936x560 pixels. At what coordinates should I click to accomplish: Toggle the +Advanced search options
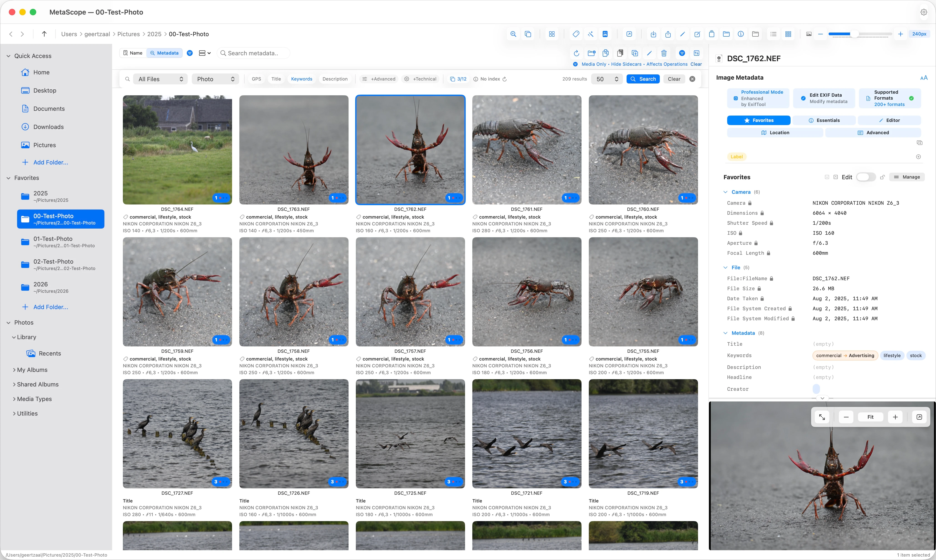pos(379,79)
